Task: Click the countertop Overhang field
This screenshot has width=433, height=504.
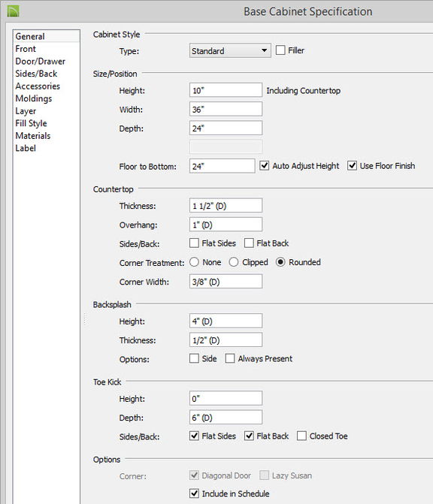Action: (x=226, y=225)
